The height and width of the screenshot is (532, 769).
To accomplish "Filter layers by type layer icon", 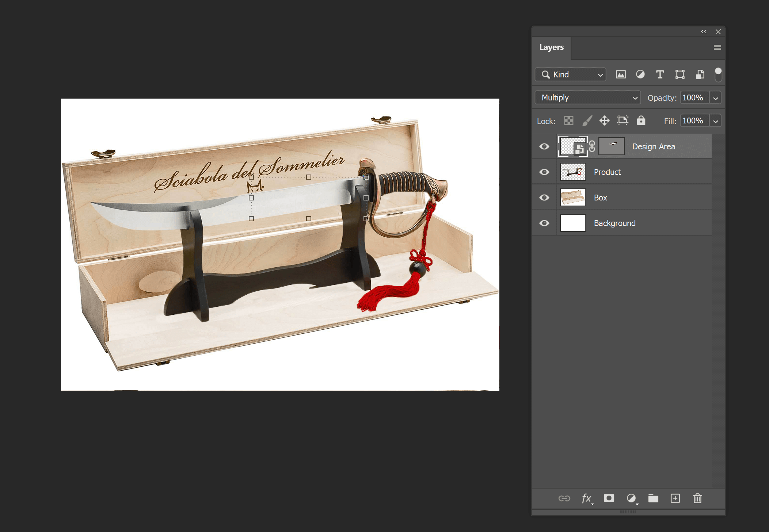I will [660, 74].
